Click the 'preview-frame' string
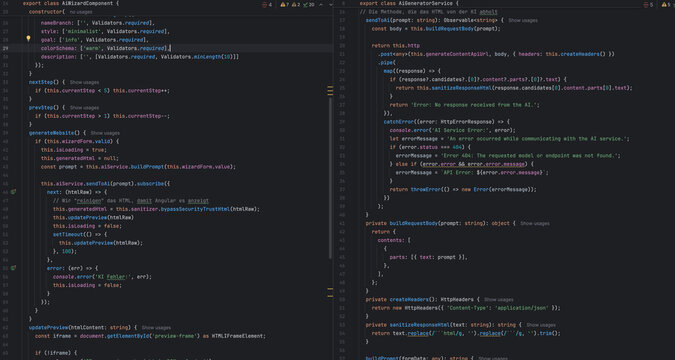Image resolution: width=675 pixels, height=360 pixels. pyautogui.click(x=176, y=336)
